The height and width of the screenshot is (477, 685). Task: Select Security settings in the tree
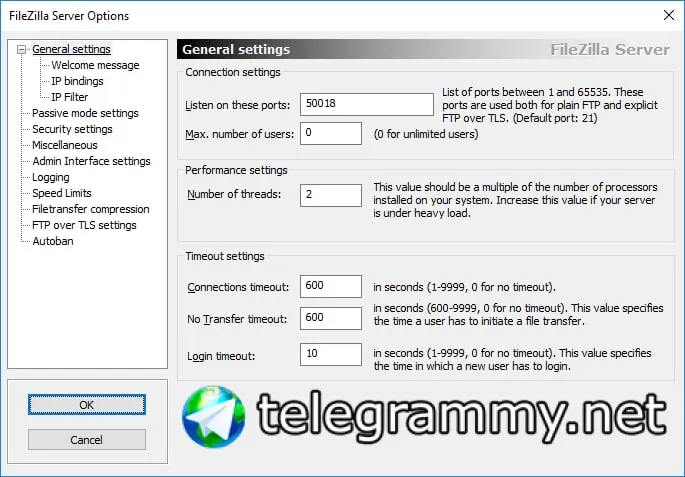pyautogui.click(x=72, y=129)
